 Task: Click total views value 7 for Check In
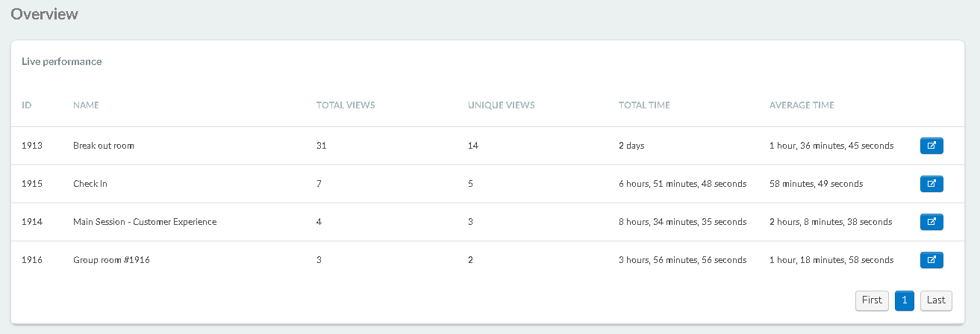click(x=319, y=184)
